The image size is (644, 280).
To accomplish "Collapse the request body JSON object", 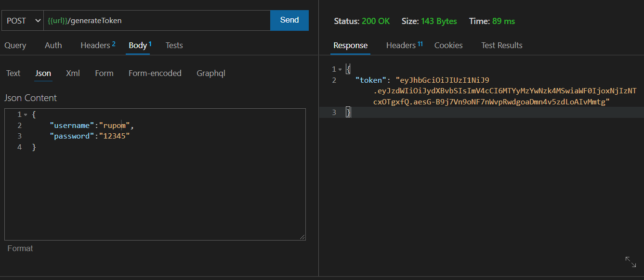I will [25, 114].
